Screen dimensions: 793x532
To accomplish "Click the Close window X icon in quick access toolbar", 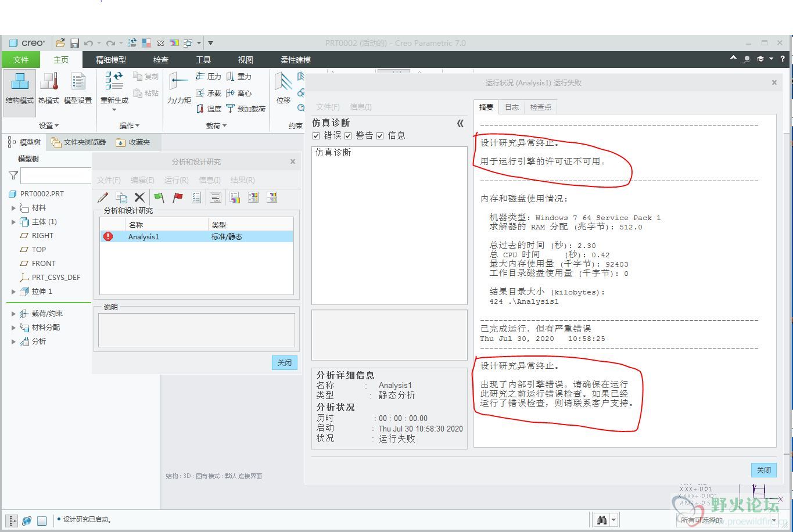I will click(160, 43).
